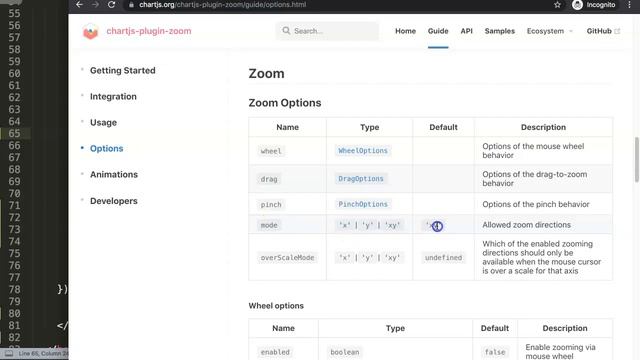Click the browser address bar URL
Image resolution: width=640 pixels, height=360 pixels.
click(222, 5)
